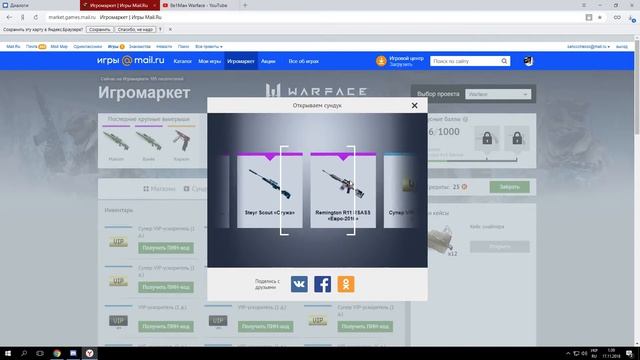This screenshot has width=640, height=360.
Task: Dismiss the save card prompt with X
Action: pos(170,29)
